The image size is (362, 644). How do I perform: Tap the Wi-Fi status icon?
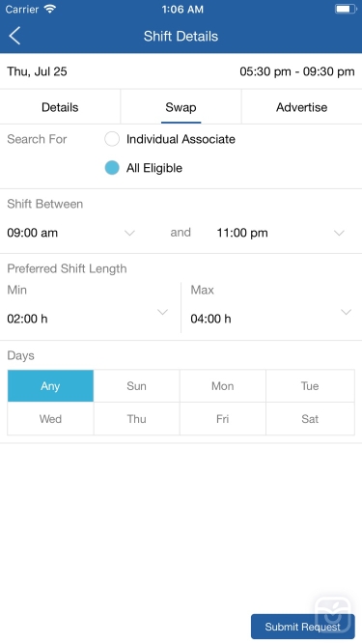pos(50,9)
